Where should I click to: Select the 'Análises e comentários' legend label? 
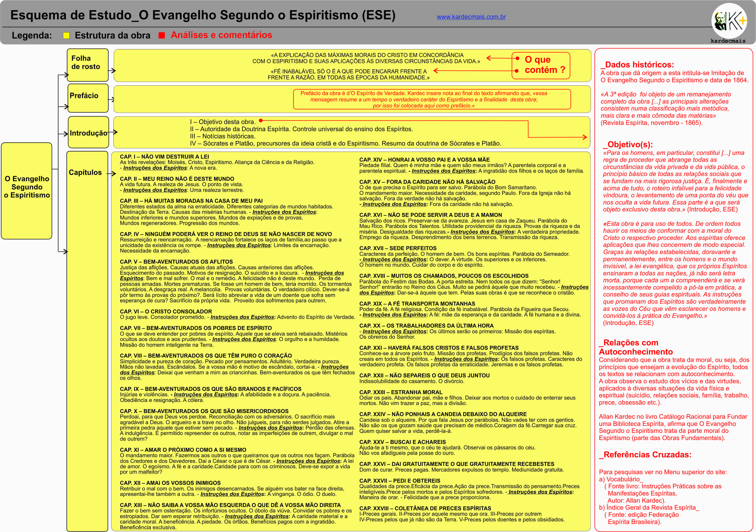coord(221,35)
